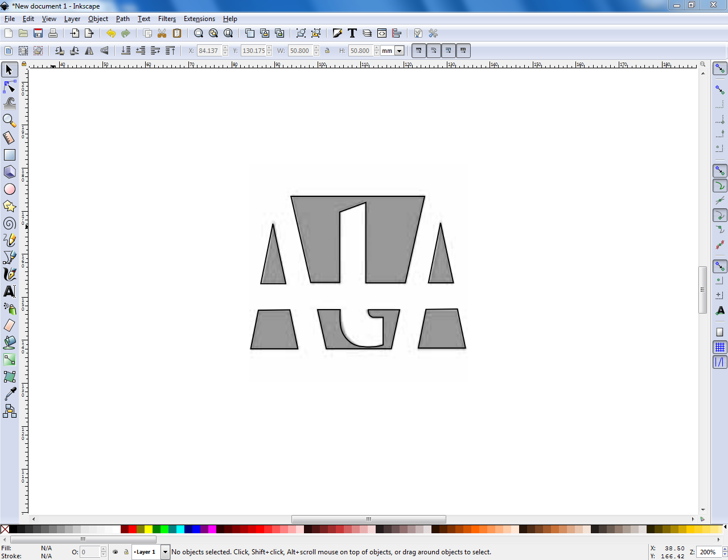Select the Zoom magnifier tool
Image resolution: width=728 pixels, height=560 pixels.
pos(9,121)
